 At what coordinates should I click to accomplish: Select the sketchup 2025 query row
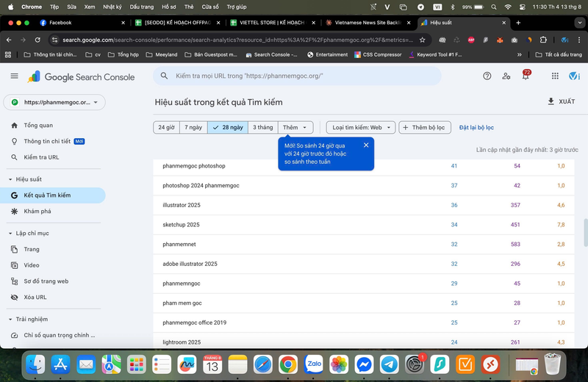click(x=363, y=225)
